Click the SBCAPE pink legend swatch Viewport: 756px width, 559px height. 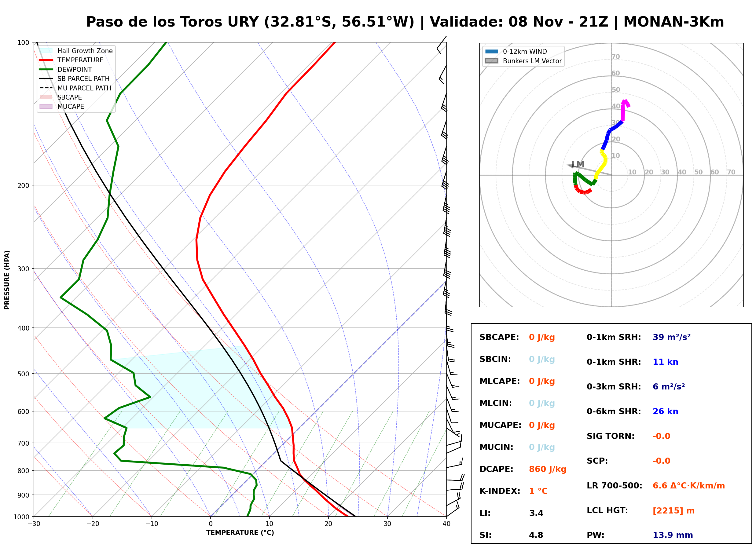coord(46,97)
